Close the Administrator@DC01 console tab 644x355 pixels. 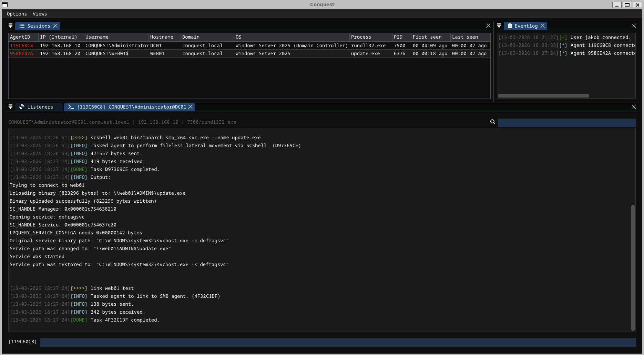tap(190, 107)
